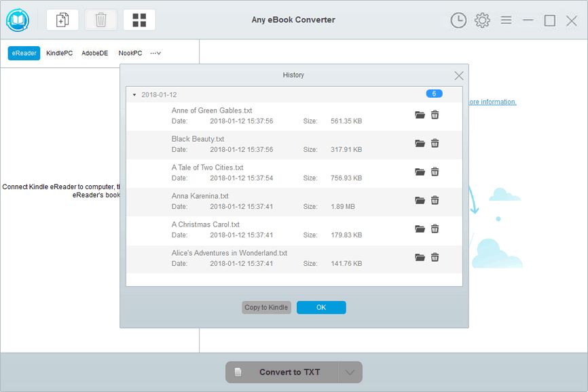Delete Black Beauty.txt history entry
Viewport: 588px width, 392px height.
435,143
